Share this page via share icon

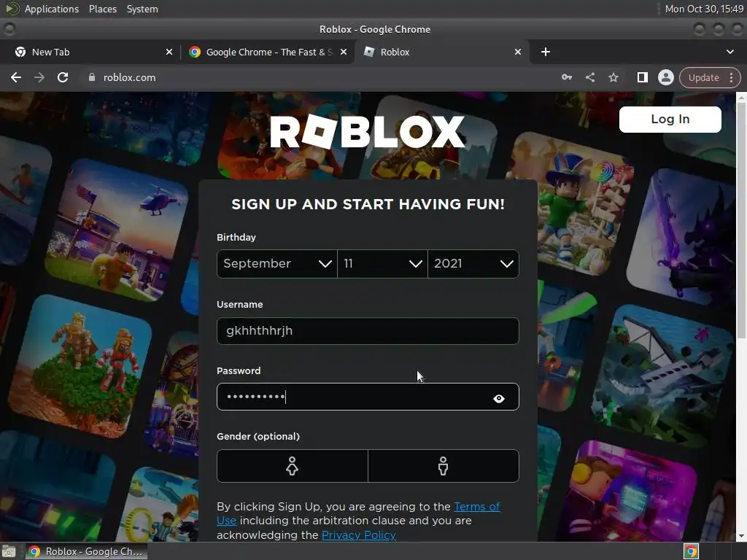click(x=589, y=77)
